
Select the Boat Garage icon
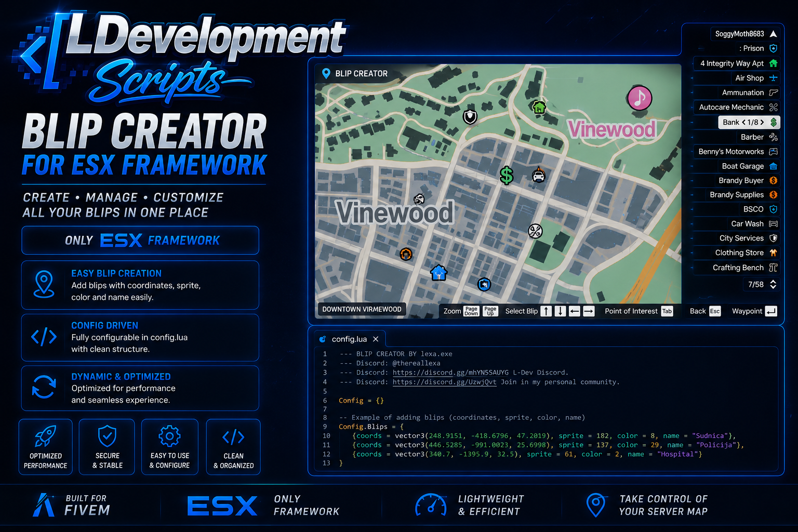click(773, 166)
